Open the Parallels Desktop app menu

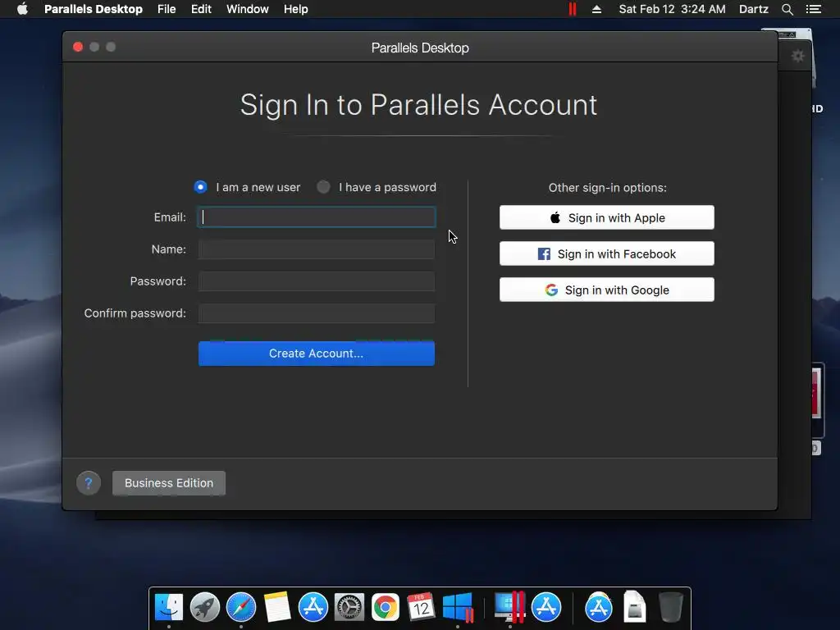click(x=94, y=9)
